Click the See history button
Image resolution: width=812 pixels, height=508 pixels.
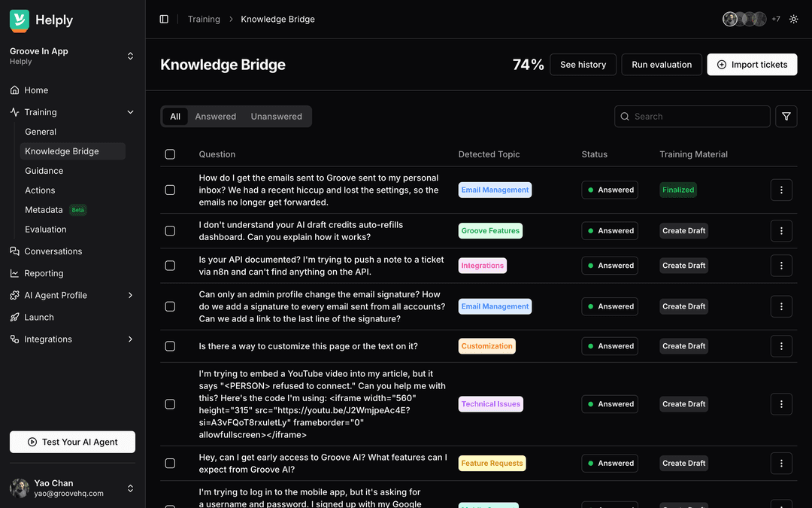583,65
